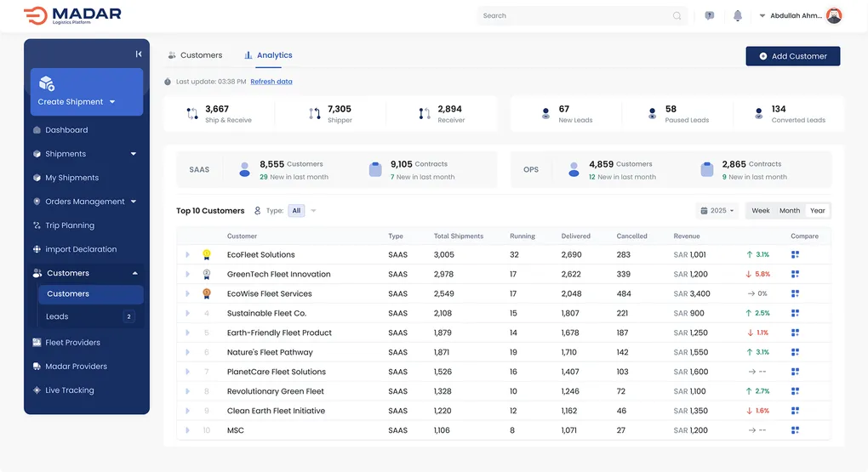Click the compare icon for EcoFleet Solutions
The image size is (868, 472).
[795, 254]
